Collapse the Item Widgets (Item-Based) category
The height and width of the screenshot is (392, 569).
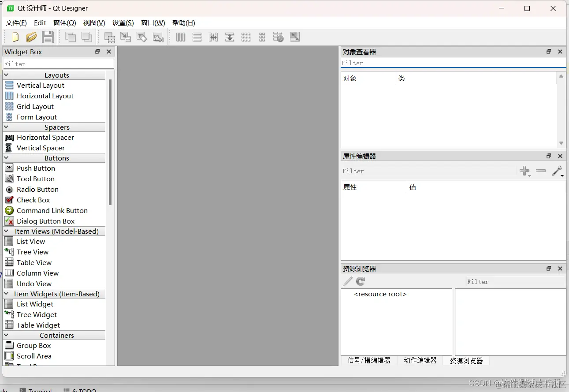tap(6, 294)
